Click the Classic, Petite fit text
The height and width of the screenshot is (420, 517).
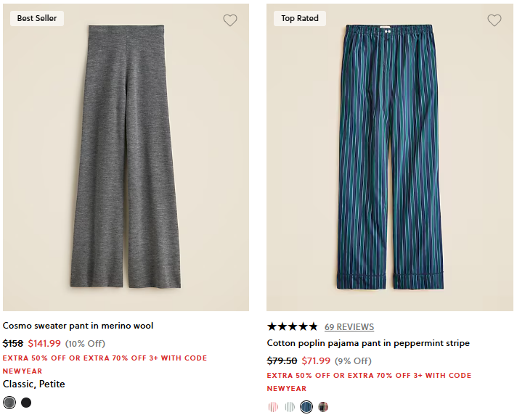click(x=33, y=384)
